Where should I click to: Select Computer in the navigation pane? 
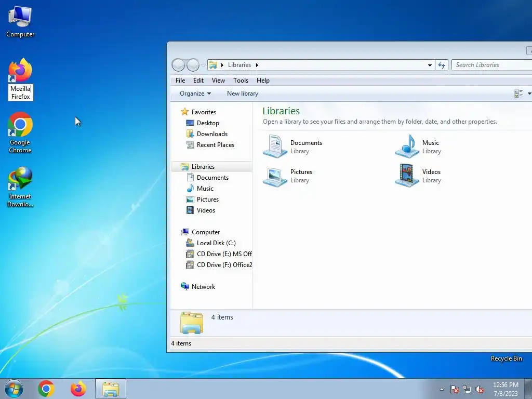click(x=206, y=232)
